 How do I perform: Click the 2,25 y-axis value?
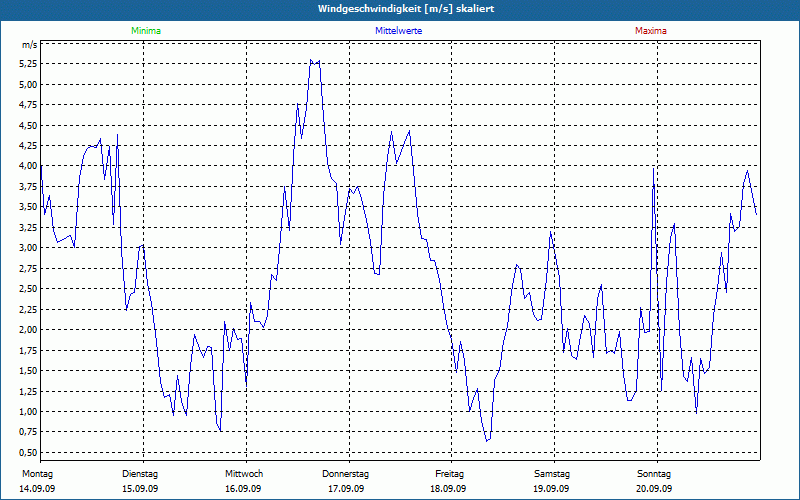30,309
